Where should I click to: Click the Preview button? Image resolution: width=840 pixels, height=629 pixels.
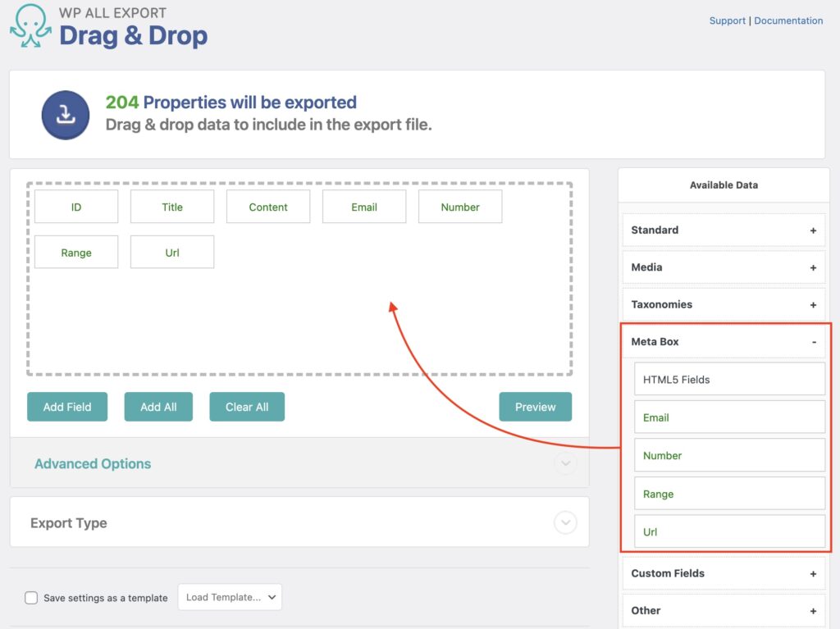point(536,406)
